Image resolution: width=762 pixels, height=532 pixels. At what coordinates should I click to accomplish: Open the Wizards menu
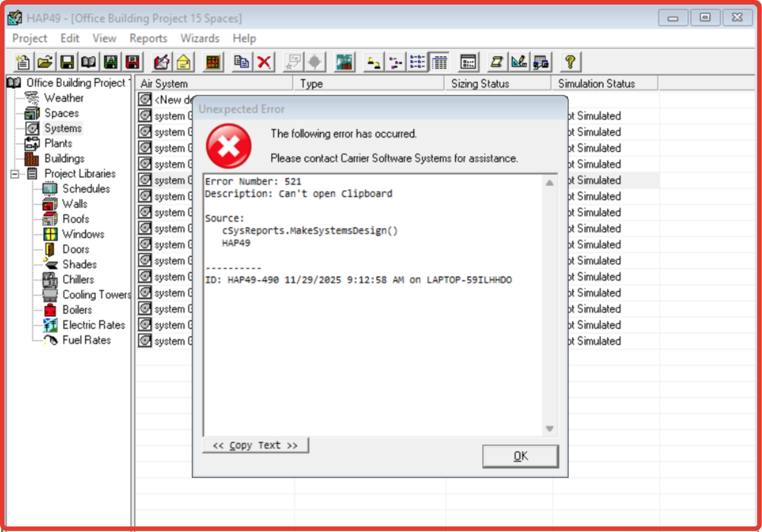pyautogui.click(x=199, y=38)
